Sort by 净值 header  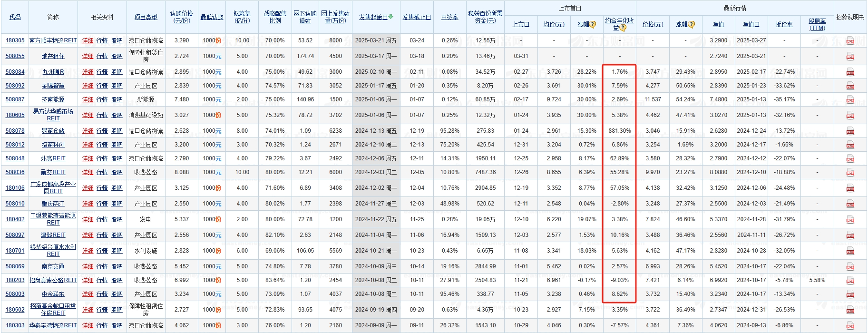(x=718, y=24)
